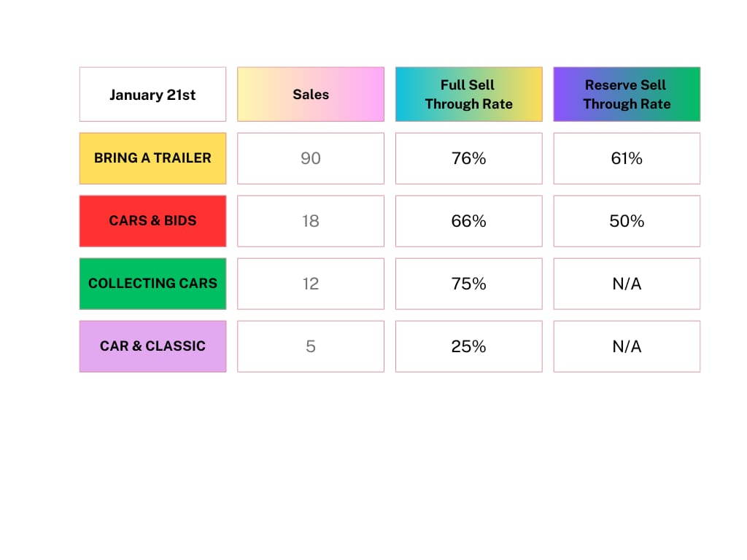This screenshot has width=747, height=560.
Task: Click the green COLLECTING CARS label
Action: coord(152,284)
